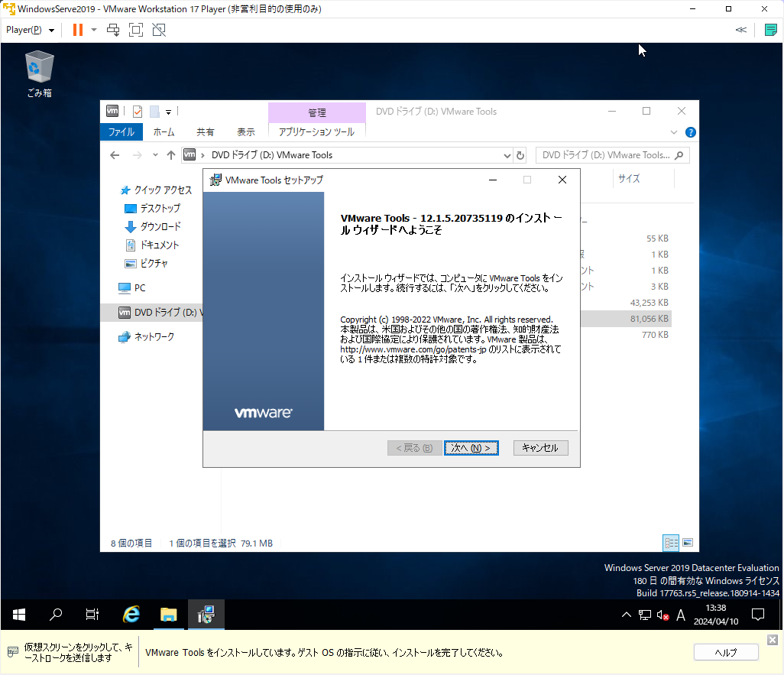This screenshot has height=675, width=784.
Task: Click the Explorer properties checkmark quick access icon
Action: coord(138,112)
